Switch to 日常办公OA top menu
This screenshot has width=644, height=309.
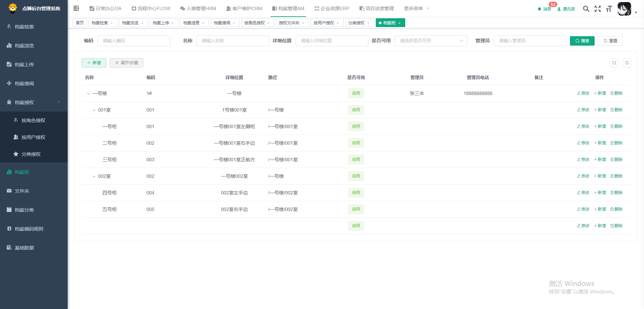coord(106,8)
